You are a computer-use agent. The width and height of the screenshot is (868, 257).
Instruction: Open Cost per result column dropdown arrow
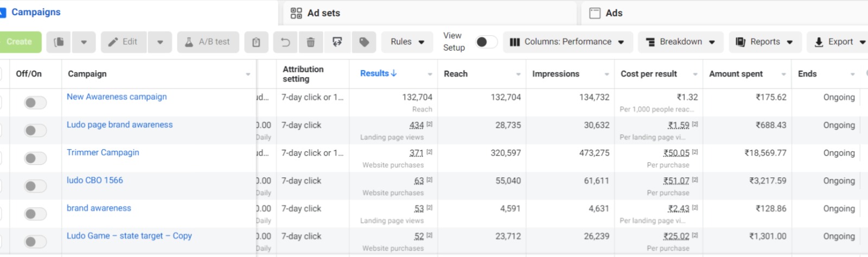click(695, 74)
